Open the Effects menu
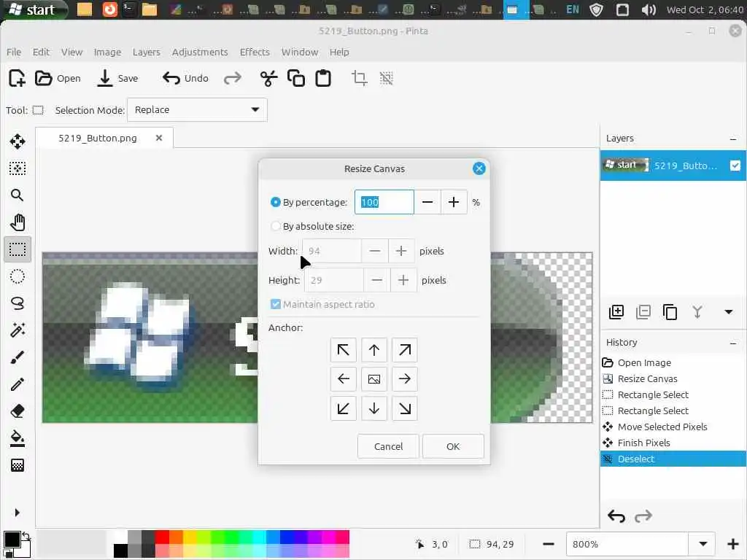 click(255, 52)
